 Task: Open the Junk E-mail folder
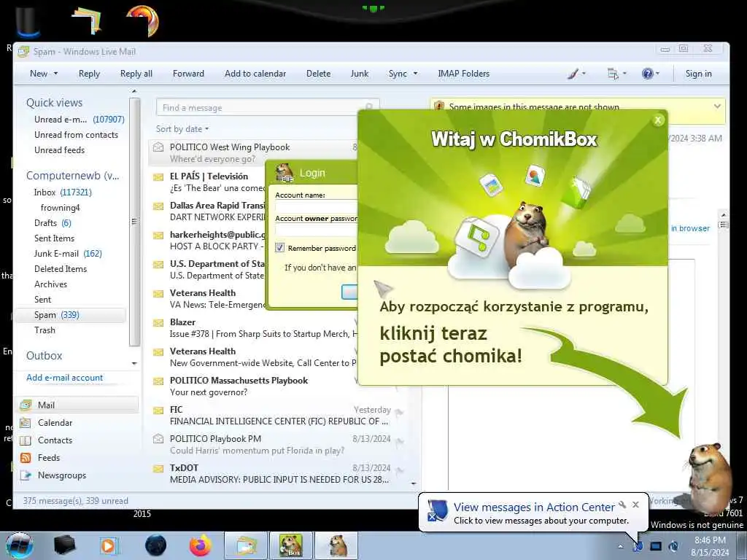tap(68, 253)
